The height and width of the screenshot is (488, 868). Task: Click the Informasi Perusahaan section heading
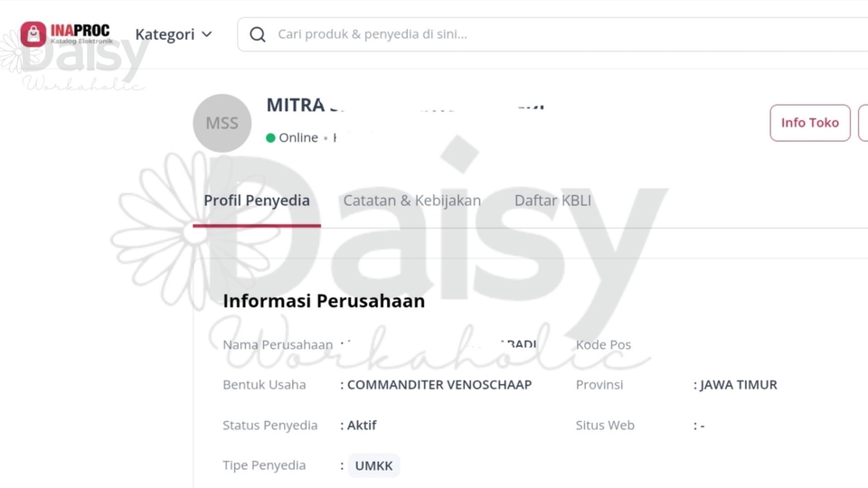pyautogui.click(x=324, y=301)
